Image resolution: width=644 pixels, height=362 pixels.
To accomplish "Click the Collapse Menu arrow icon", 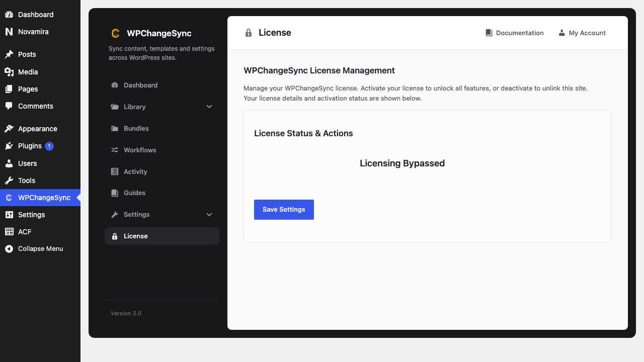I will point(9,249).
